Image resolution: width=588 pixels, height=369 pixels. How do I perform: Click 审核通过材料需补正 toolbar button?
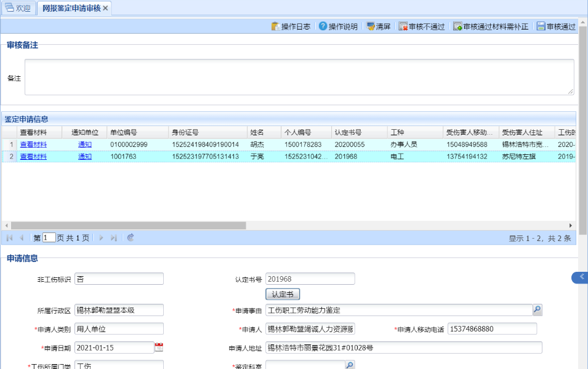[491, 26]
